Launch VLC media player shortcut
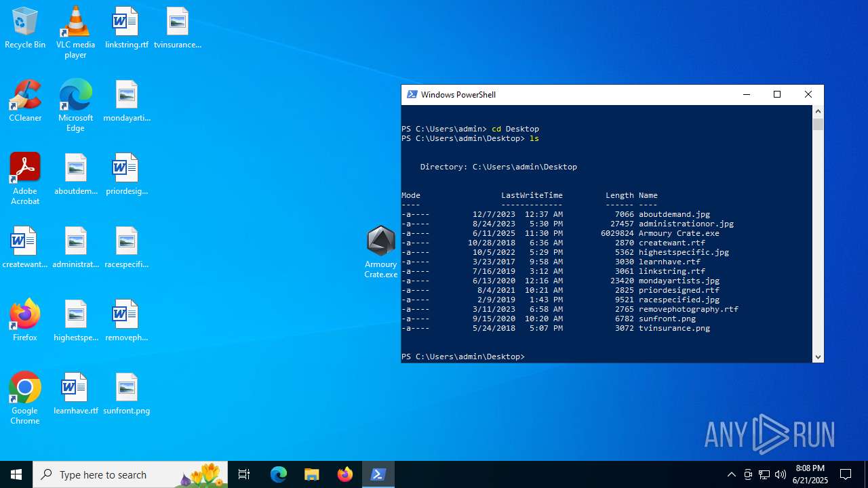 tap(75, 33)
